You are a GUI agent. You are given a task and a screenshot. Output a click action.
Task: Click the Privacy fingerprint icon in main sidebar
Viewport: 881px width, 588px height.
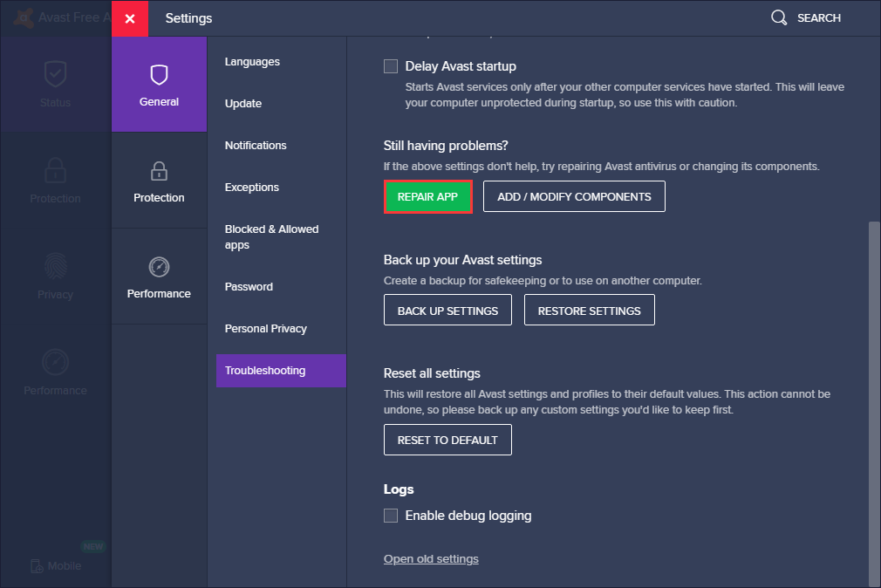point(55,266)
